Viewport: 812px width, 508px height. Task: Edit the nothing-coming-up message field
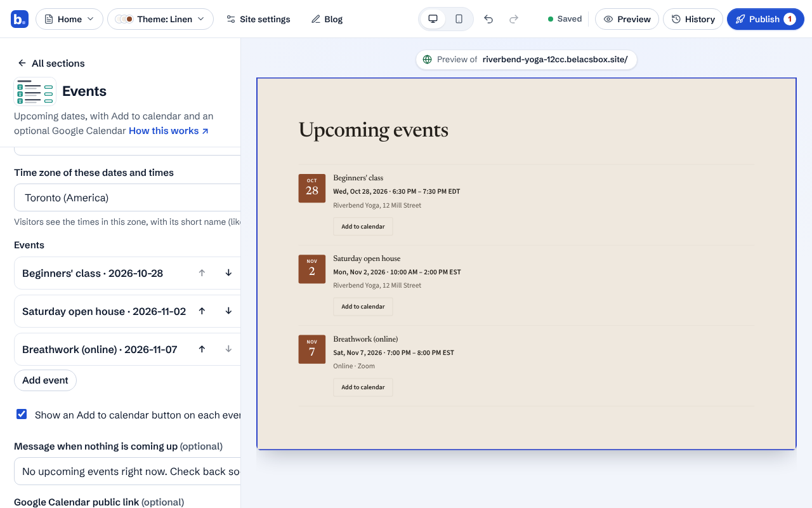click(x=127, y=471)
